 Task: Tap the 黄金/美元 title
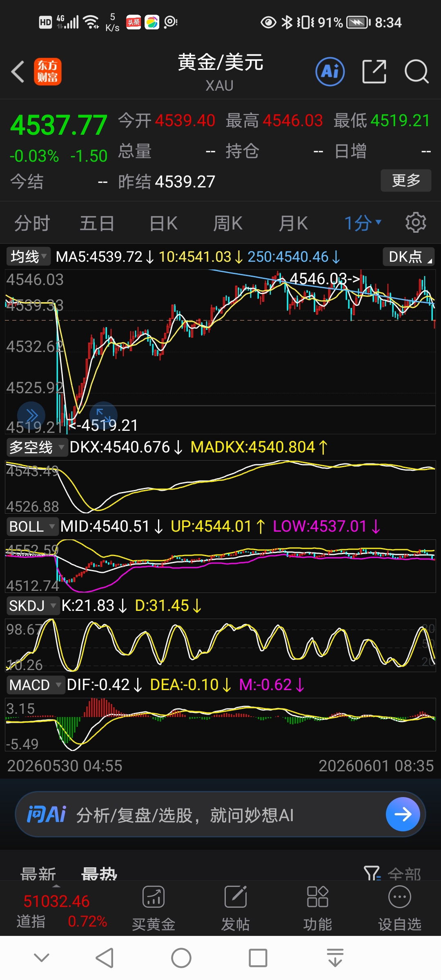[220, 62]
